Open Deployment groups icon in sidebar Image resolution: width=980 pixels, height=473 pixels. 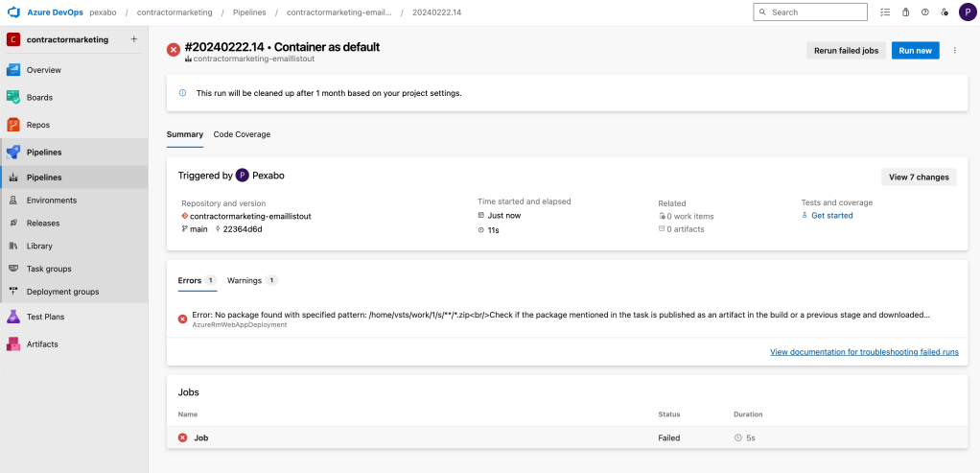(x=13, y=292)
